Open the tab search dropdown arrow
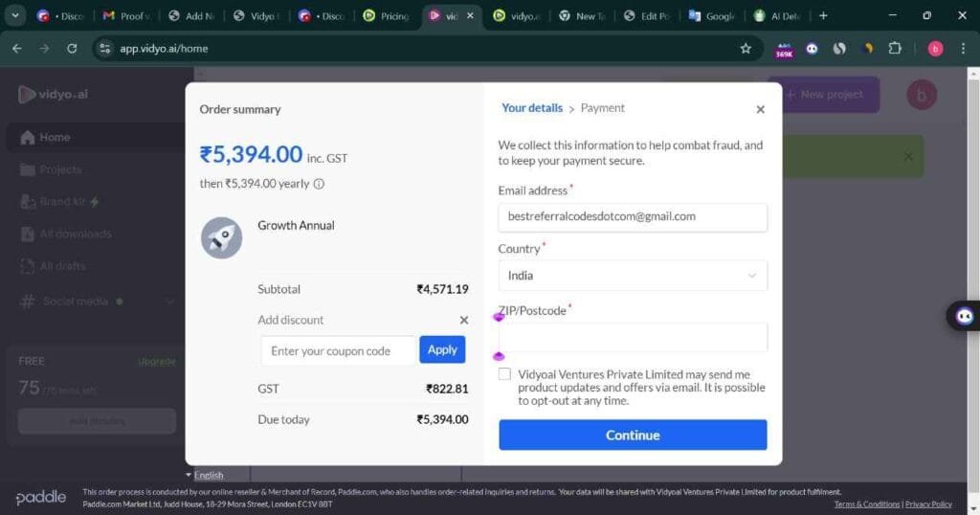Image resolution: width=980 pixels, height=515 pixels. (x=15, y=15)
